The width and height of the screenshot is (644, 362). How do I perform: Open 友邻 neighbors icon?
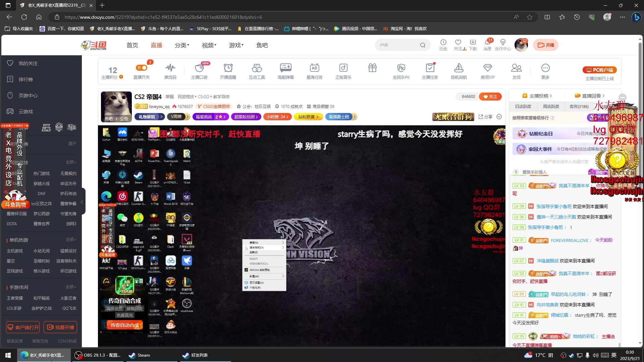[517, 71]
